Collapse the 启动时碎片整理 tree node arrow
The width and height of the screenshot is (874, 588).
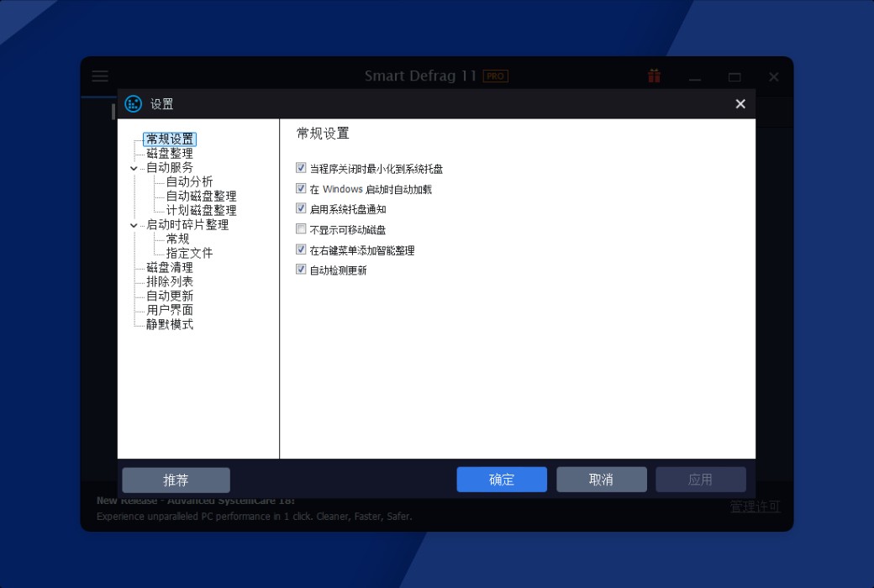134,226
